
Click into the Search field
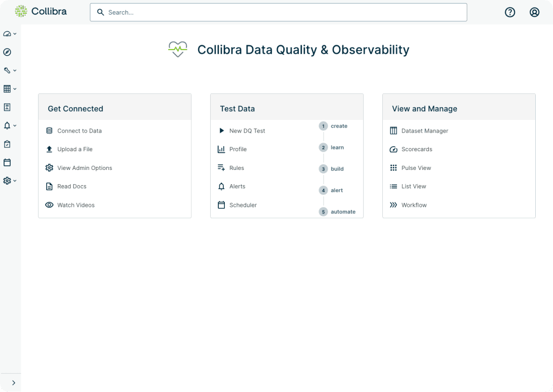pyautogui.click(x=278, y=12)
